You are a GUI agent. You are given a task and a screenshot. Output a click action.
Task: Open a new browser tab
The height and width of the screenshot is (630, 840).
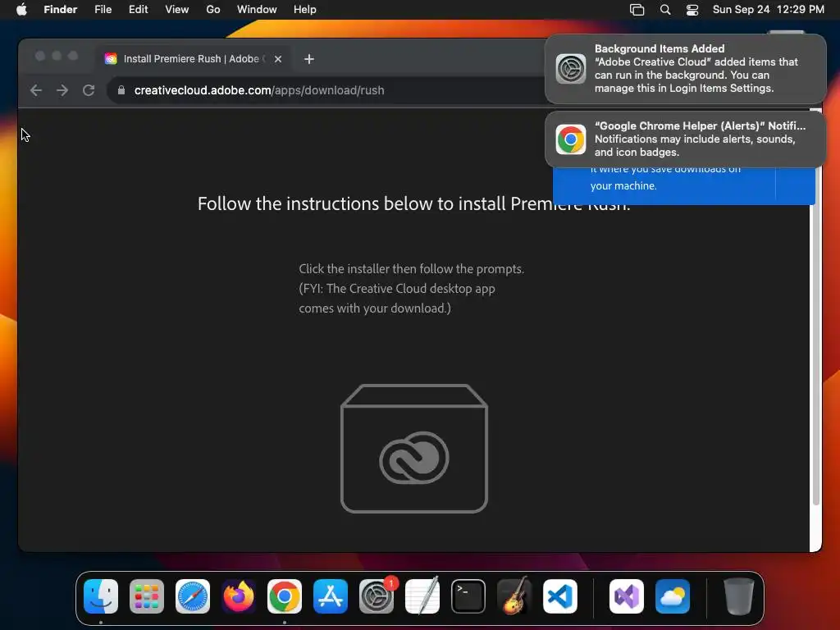tap(309, 59)
